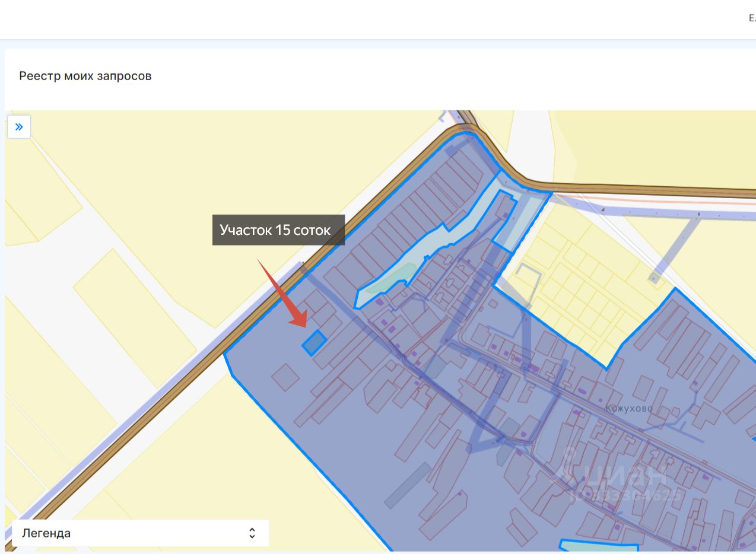
Task: Open the Легенда dropdown
Action: (141, 533)
